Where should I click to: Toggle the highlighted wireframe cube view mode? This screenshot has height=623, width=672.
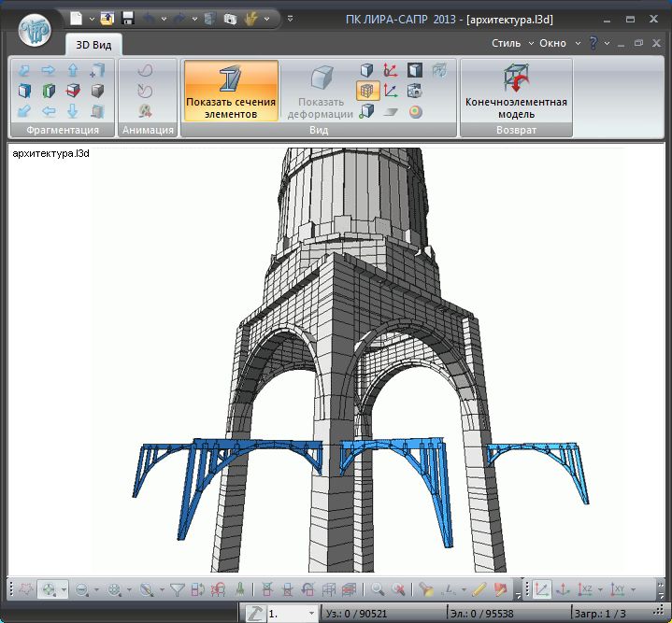click(367, 91)
